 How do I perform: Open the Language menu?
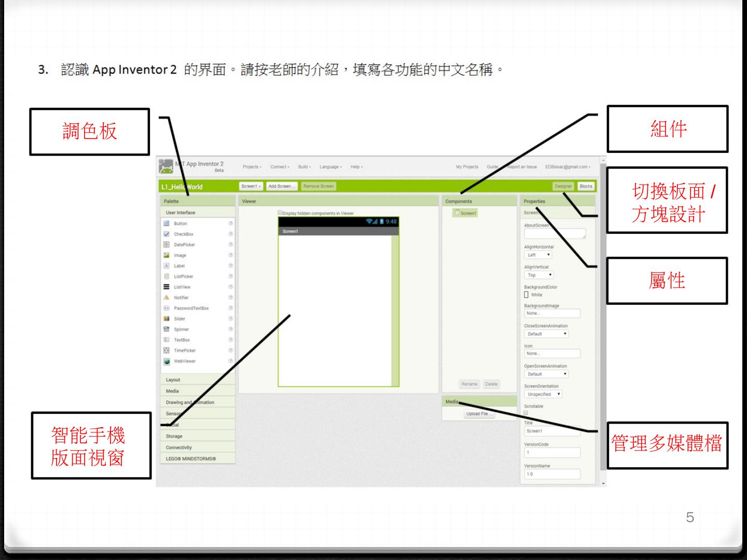tap(330, 167)
